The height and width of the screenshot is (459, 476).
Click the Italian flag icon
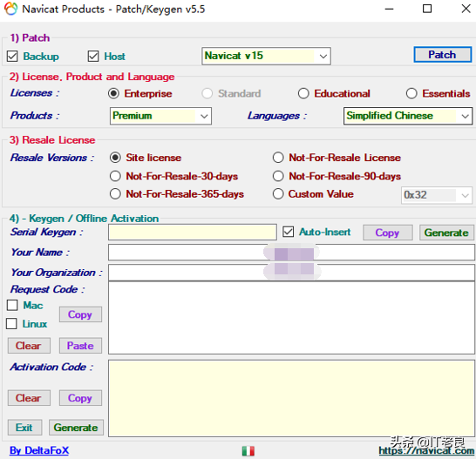pos(248,451)
